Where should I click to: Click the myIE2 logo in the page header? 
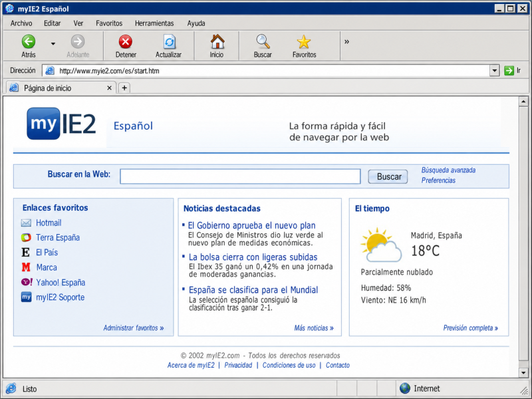[x=61, y=124]
